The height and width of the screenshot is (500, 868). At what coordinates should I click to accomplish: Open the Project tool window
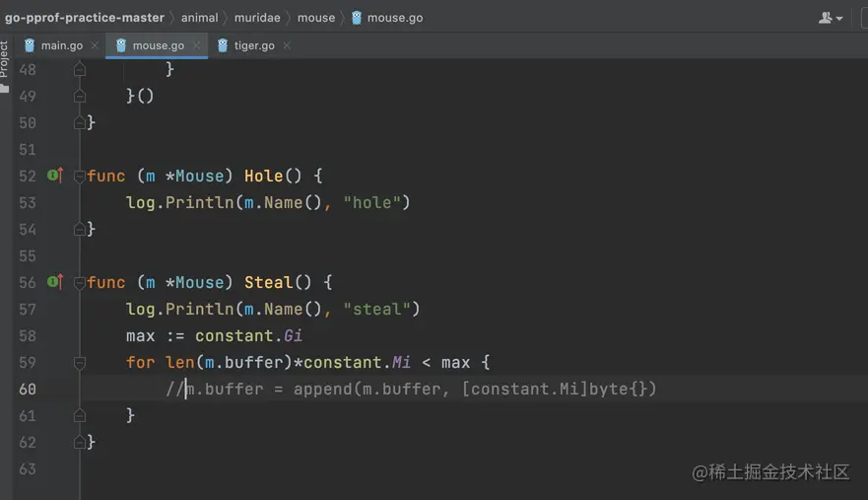coord(4,66)
